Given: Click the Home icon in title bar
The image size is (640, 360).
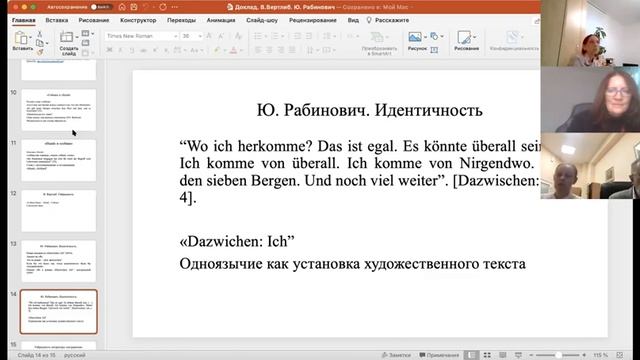Looking at the screenshot, I should pos(122,7).
